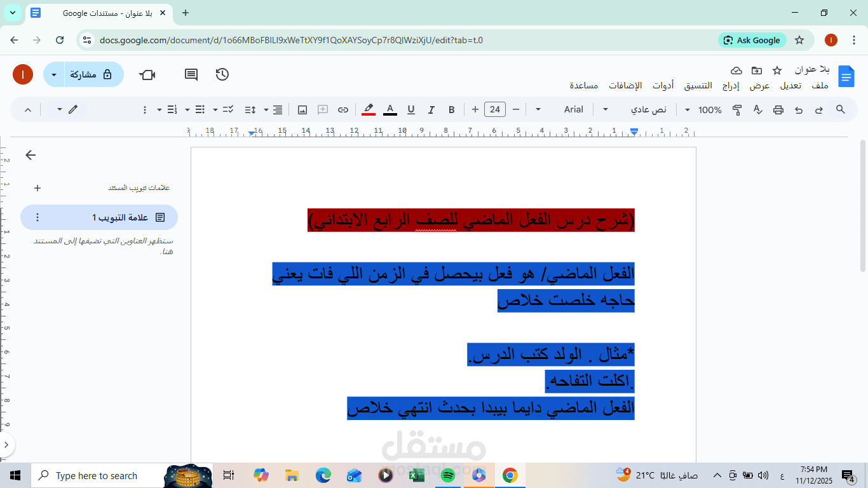Screen dimensions: 868x488
Task: Open highlight color picker
Action: point(369,110)
